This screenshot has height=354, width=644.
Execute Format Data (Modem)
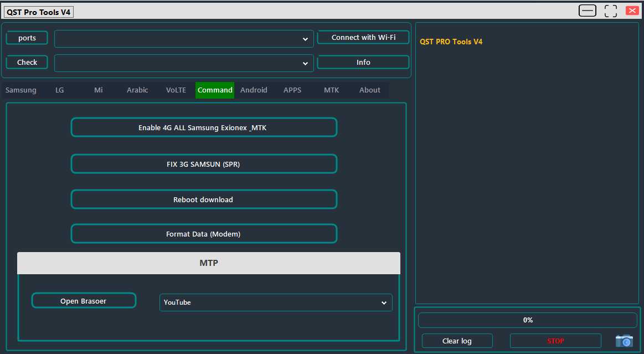click(x=204, y=234)
